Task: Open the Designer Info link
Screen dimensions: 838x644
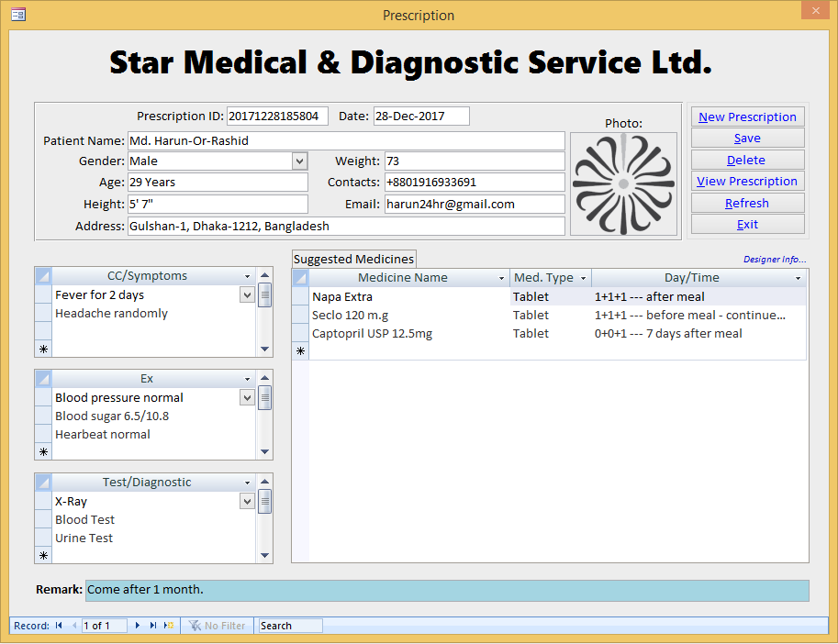Action: [x=775, y=259]
